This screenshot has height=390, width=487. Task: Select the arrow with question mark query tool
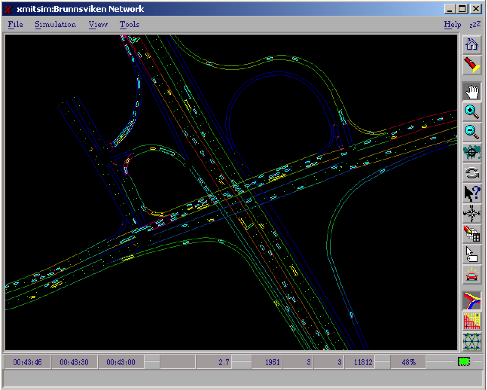[x=472, y=193]
